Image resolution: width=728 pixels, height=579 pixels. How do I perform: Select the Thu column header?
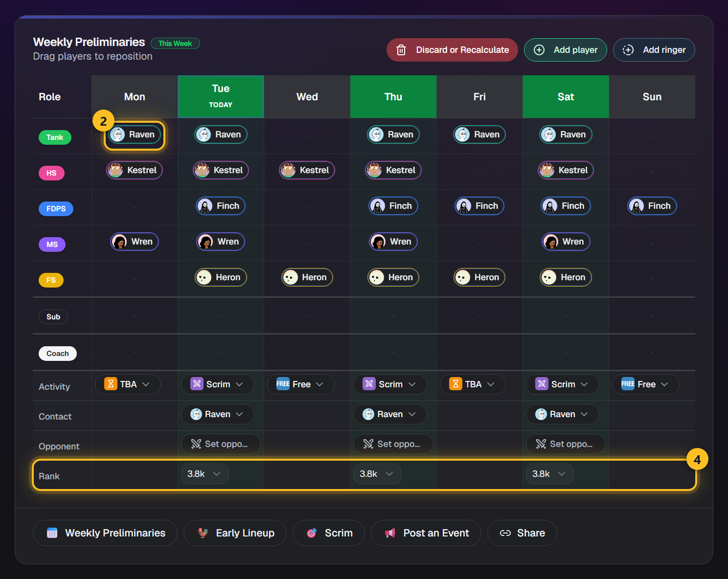[393, 96]
